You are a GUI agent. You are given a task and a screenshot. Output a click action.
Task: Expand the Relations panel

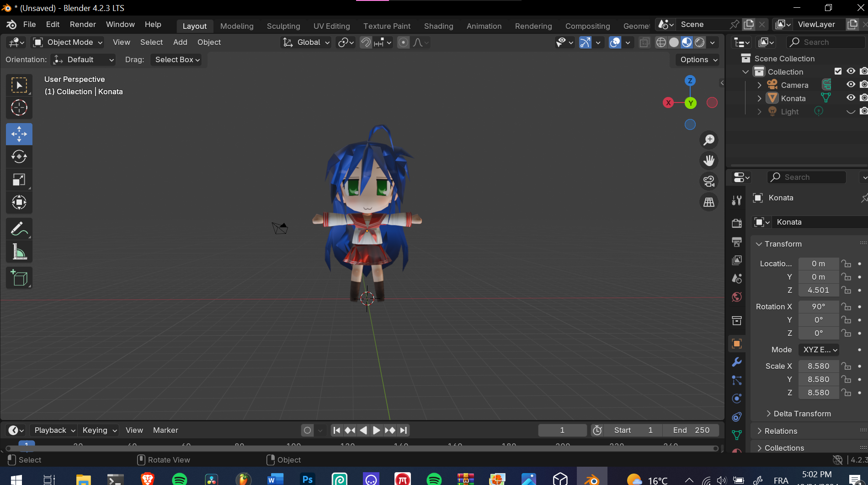777,431
